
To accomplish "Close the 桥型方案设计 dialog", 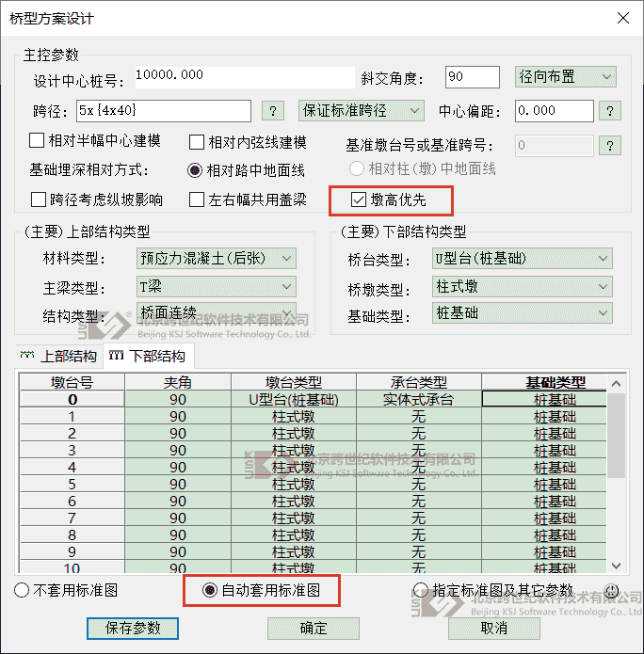I will coord(623,18).
